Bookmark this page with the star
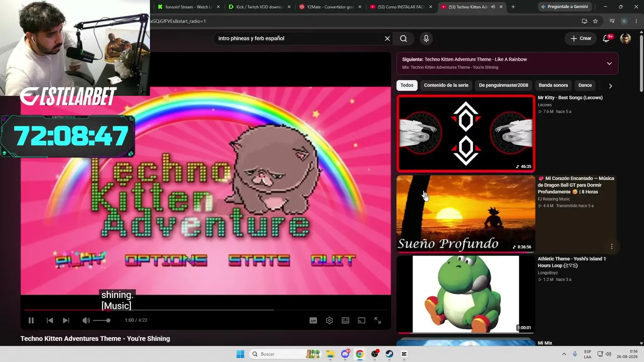Image resolution: width=644 pixels, height=362 pixels. pyautogui.click(x=595, y=21)
